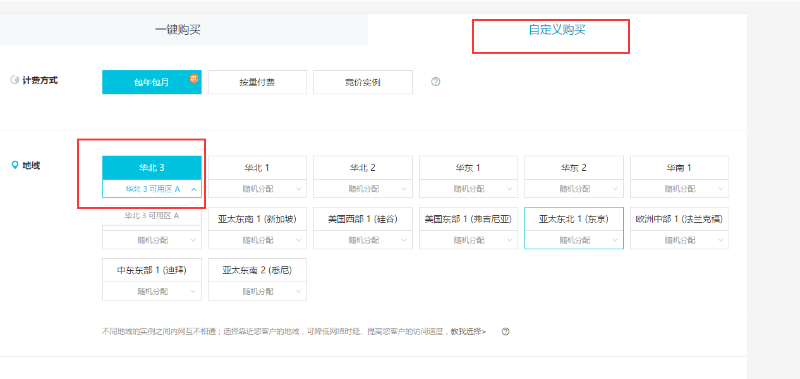Open zone dropdown under 美国东部 1 (弗吉尼亚)
The height and width of the screenshot is (379, 800).
468,240
